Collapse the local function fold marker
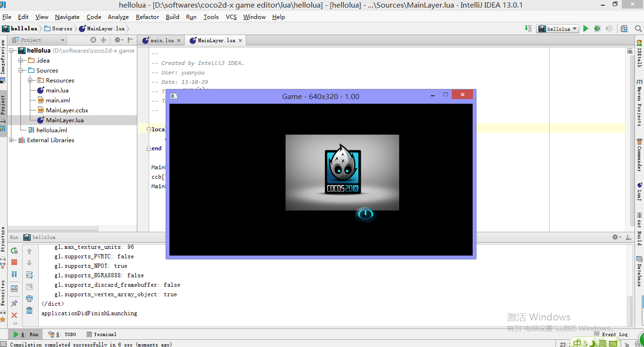 149,129
